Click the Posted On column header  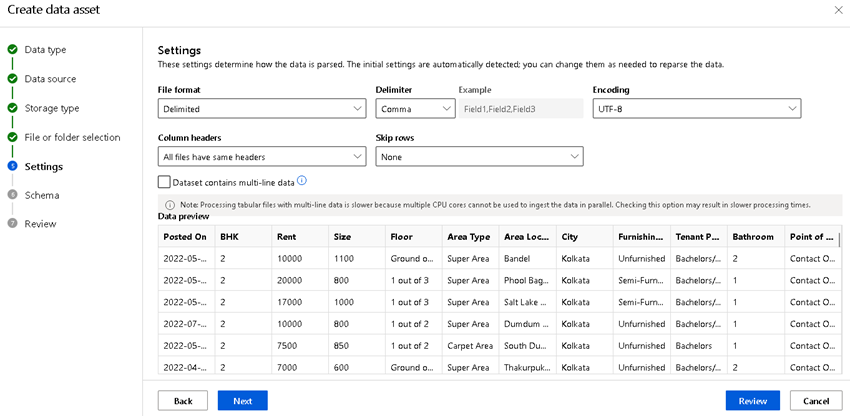(186, 237)
